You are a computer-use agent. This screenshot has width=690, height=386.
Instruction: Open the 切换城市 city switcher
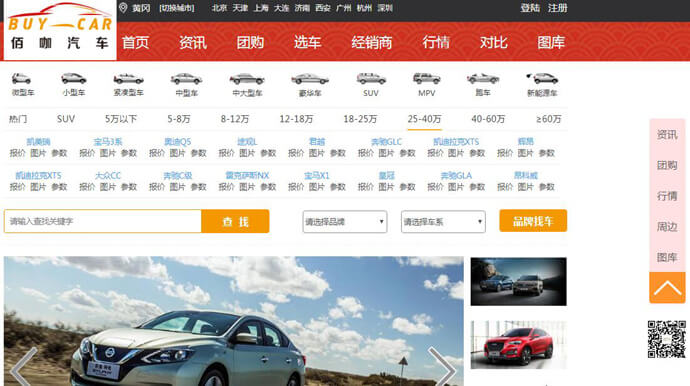tap(176, 8)
